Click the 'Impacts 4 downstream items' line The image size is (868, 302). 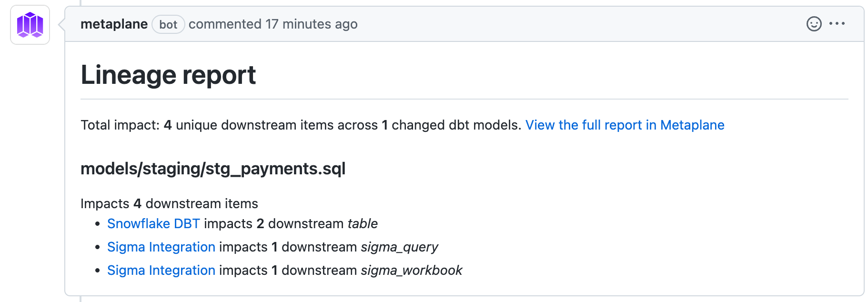[169, 203]
